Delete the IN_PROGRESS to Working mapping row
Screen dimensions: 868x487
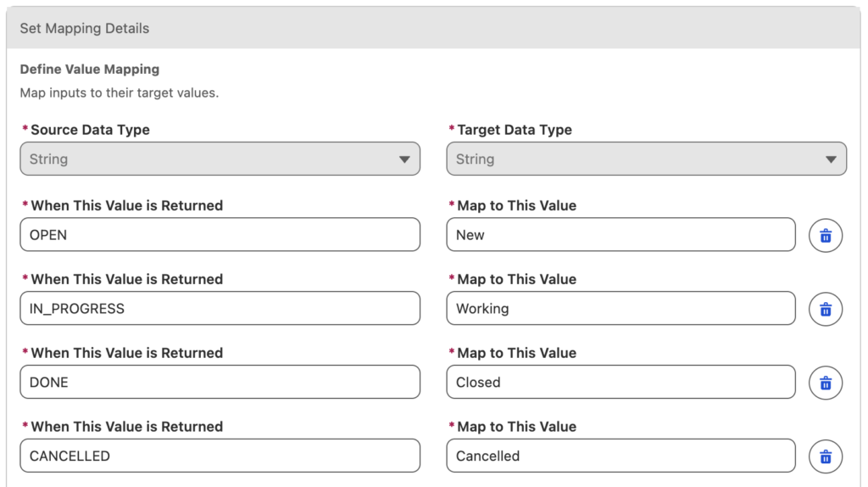click(826, 309)
